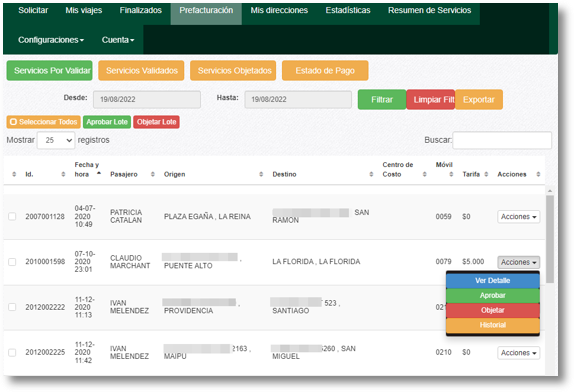Tick checkbox for trip 2012002222
This screenshot has width=574, height=392.
click(12, 307)
